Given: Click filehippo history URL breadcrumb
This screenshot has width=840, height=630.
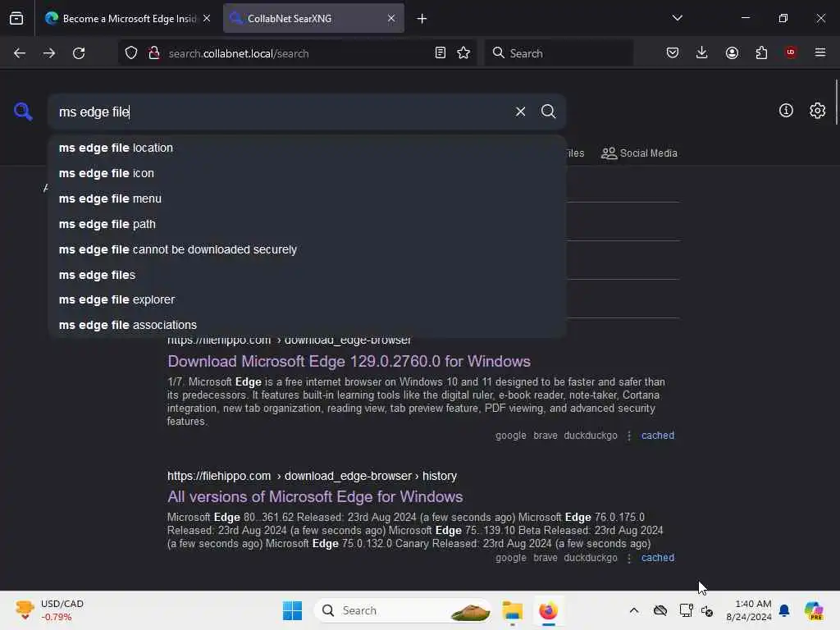Looking at the screenshot, I should [312, 477].
